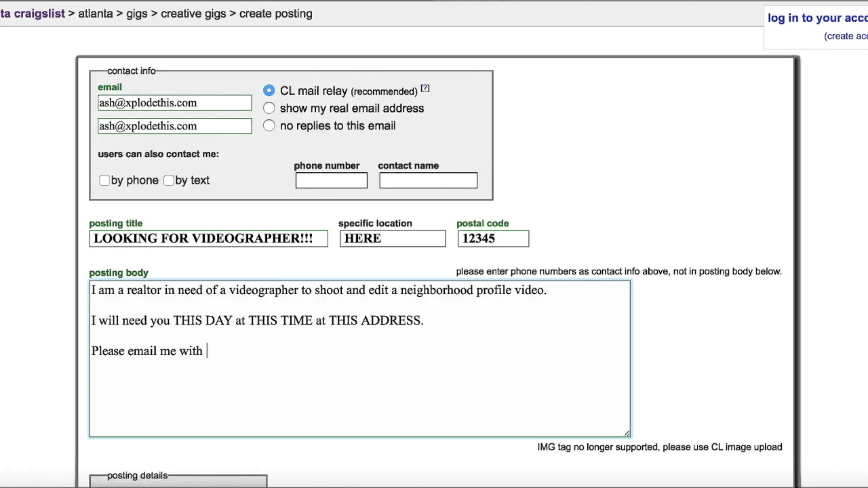Open creative gigs breadcrumb link
Viewport: 868px width, 488px height.
coord(193,14)
